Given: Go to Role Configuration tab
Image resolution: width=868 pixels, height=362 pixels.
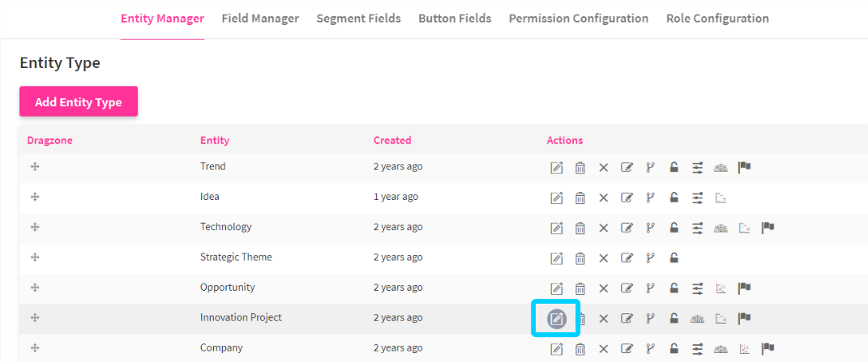Looking at the screenshot, I should tap(717, 18).
